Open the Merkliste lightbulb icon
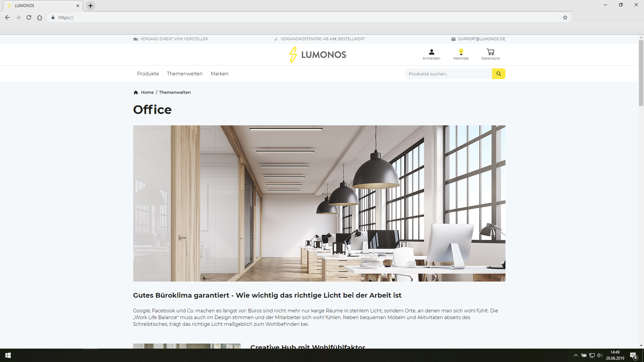Viewport: 644px width, 362px height. pos(461,54)
